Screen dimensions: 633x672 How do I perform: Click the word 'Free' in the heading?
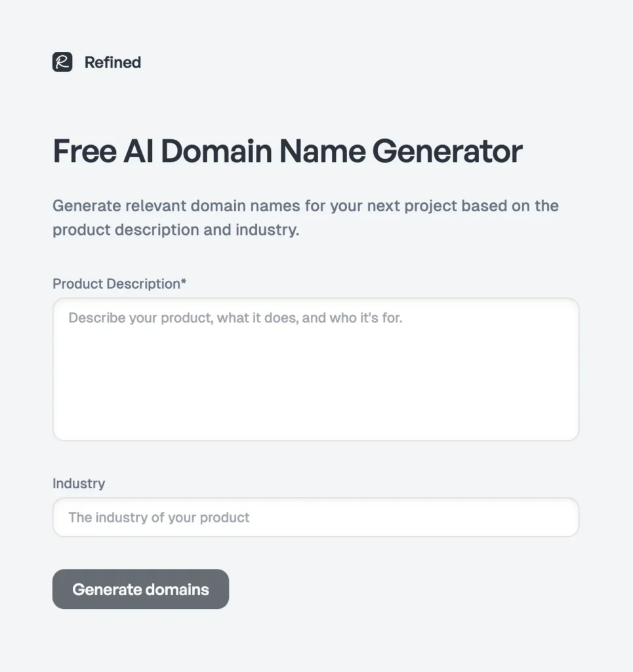83,152
